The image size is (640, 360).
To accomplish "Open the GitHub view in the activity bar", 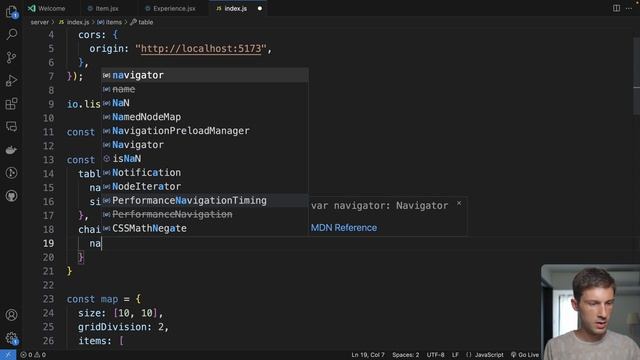I will [11, 196].
